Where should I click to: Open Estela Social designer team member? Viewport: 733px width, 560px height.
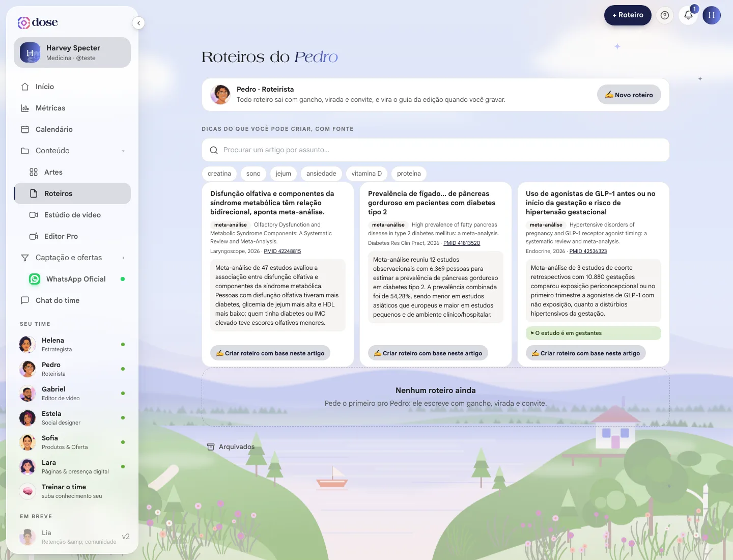[72, 418]
